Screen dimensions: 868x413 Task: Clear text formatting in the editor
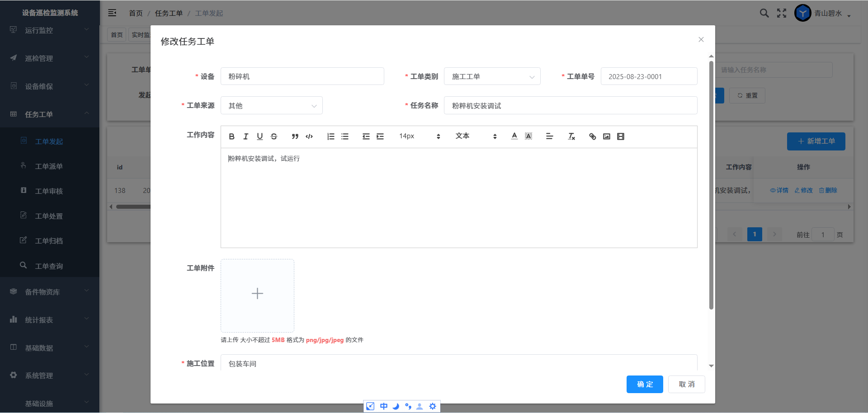point(571,136)
